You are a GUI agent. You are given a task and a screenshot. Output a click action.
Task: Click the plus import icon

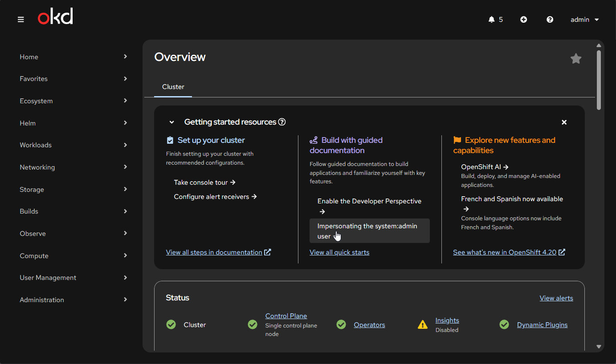click(x=523, y=20)
